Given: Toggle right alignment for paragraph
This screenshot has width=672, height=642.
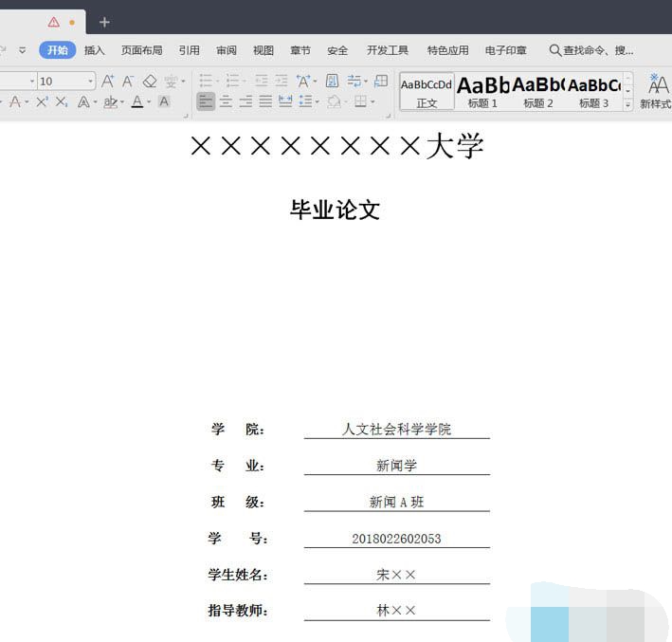Looking at the screenshot, I should tap(245, 101).
